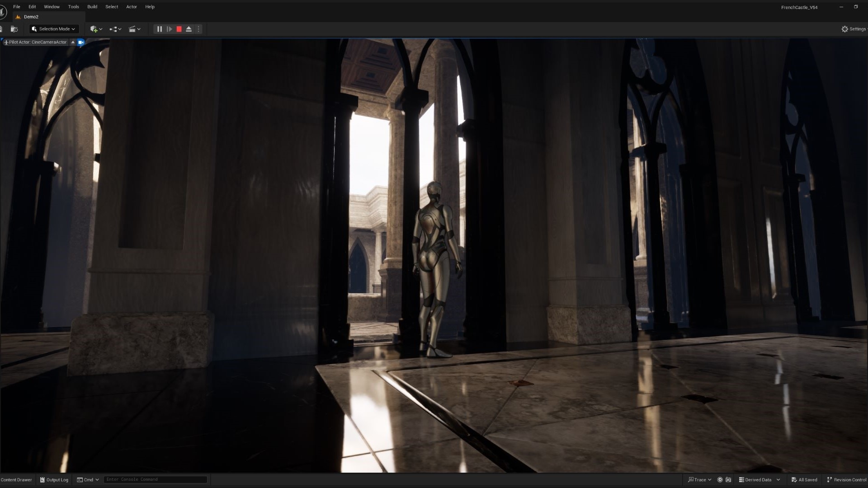Viewport: 868px width, 488px height.
Task: Pause the play-in-editor simulation
Action: pos(159,29)
